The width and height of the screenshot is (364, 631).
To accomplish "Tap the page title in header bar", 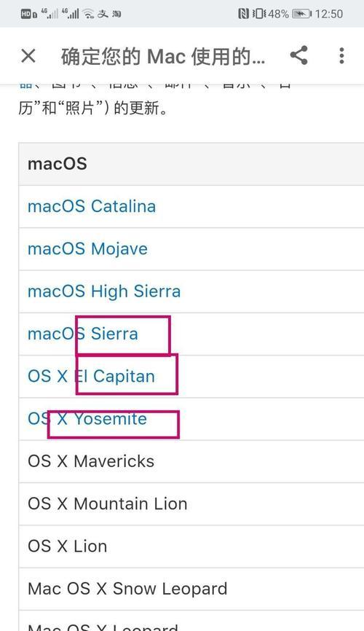I will coord(163,56).
